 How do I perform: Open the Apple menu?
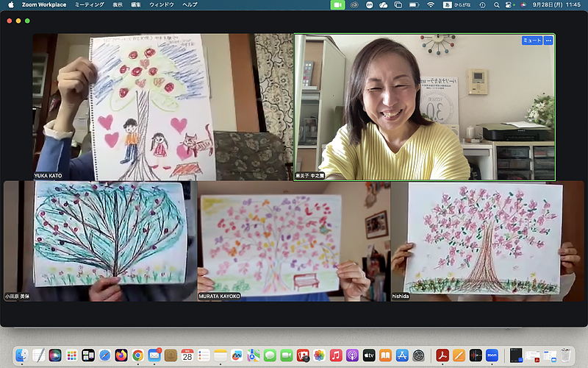(11, 4)
